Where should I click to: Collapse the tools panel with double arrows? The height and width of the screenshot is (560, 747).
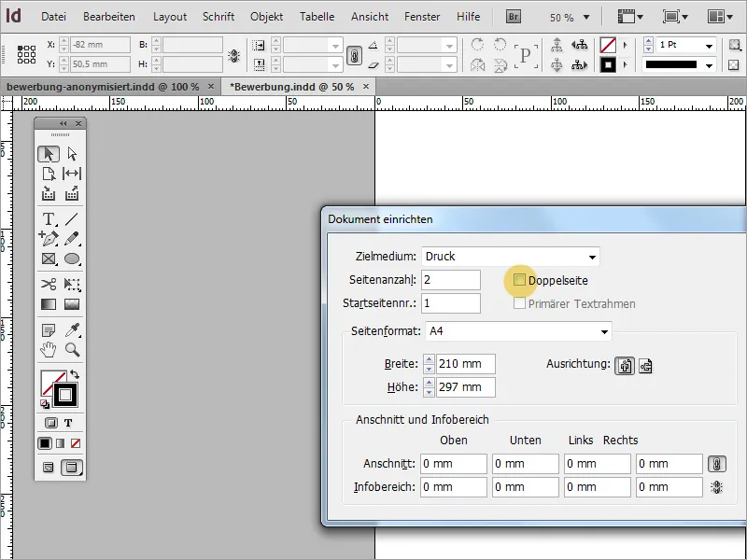tap(63, 123)
